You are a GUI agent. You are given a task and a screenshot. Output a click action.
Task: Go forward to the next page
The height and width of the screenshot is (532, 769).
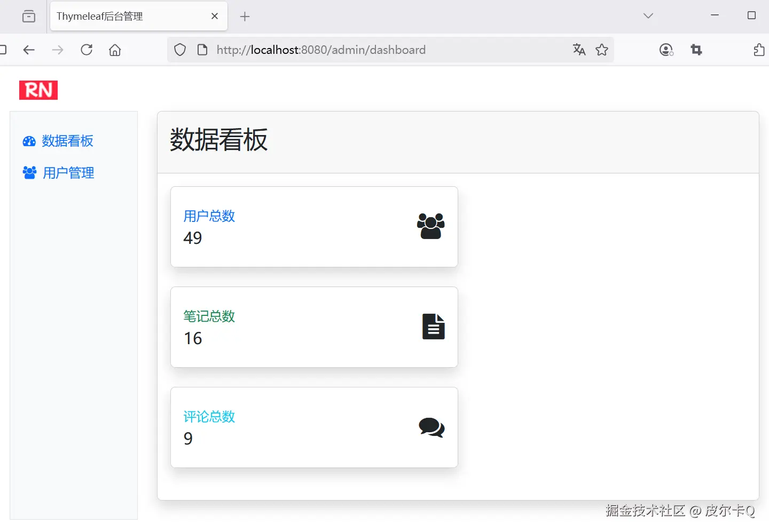(58, 50)
